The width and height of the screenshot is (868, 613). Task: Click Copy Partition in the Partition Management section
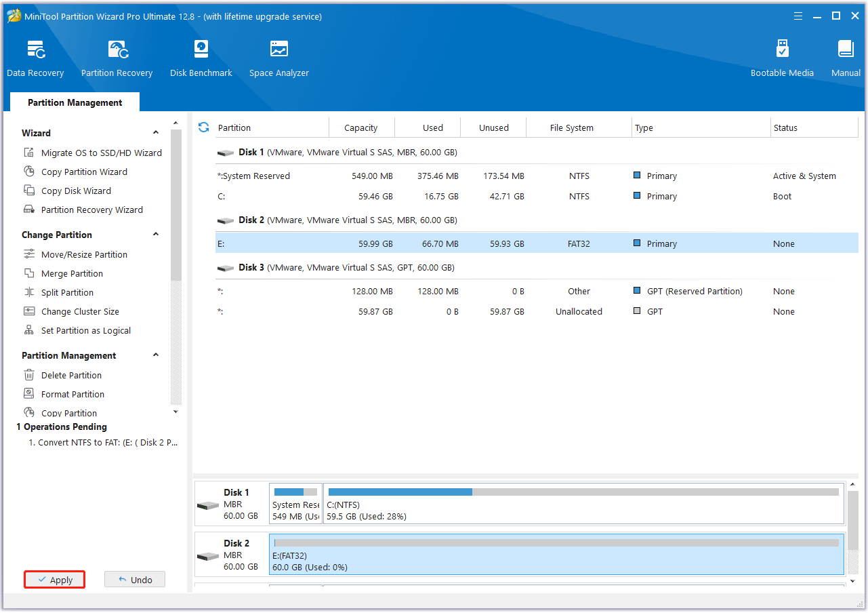60,413
